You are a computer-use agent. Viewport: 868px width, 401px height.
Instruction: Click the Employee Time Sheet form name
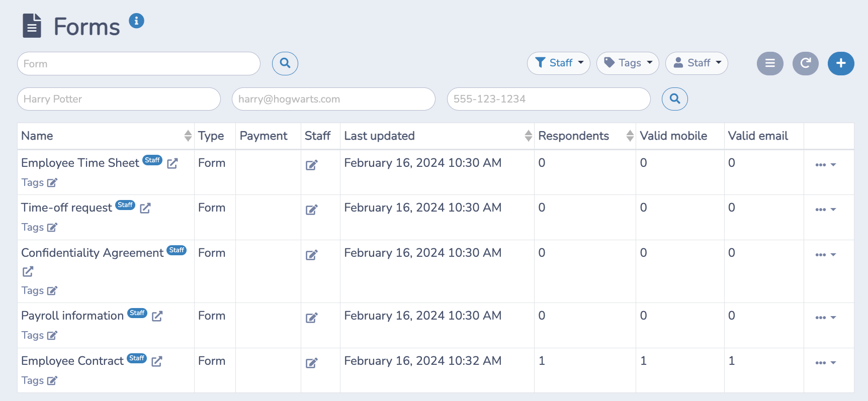[80, 163]
